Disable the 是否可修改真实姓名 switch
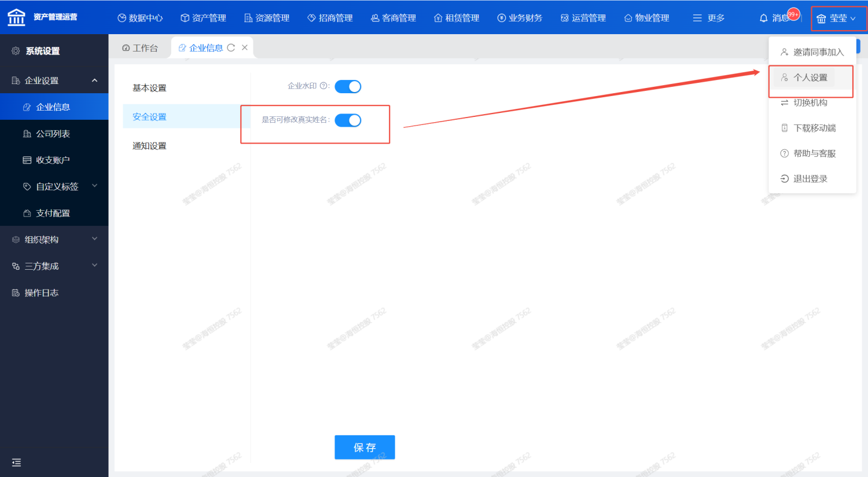 (x=348, y=120)
